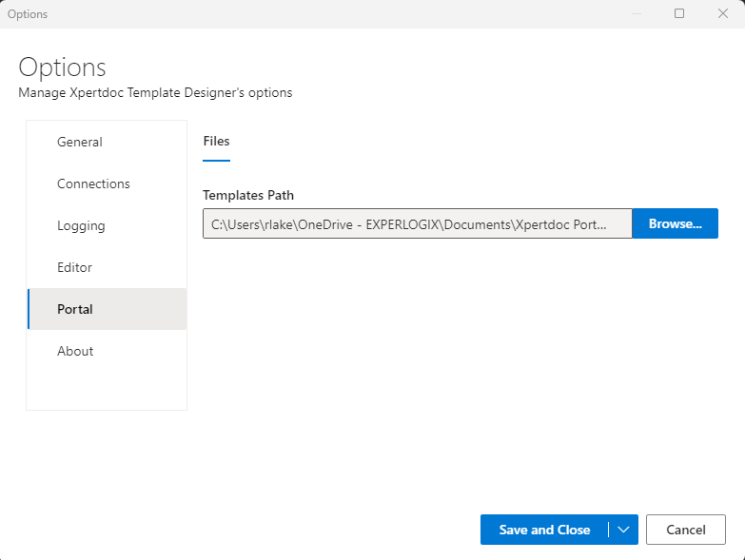The height and width of the screenshot is (560, 745).
Task: Click Save and Close button
Action: click(544, 530)
